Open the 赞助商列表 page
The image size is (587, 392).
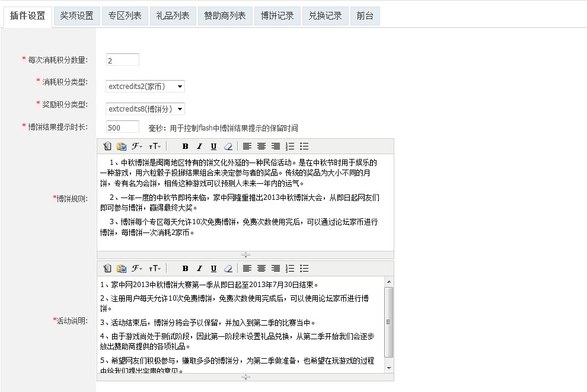225,16
